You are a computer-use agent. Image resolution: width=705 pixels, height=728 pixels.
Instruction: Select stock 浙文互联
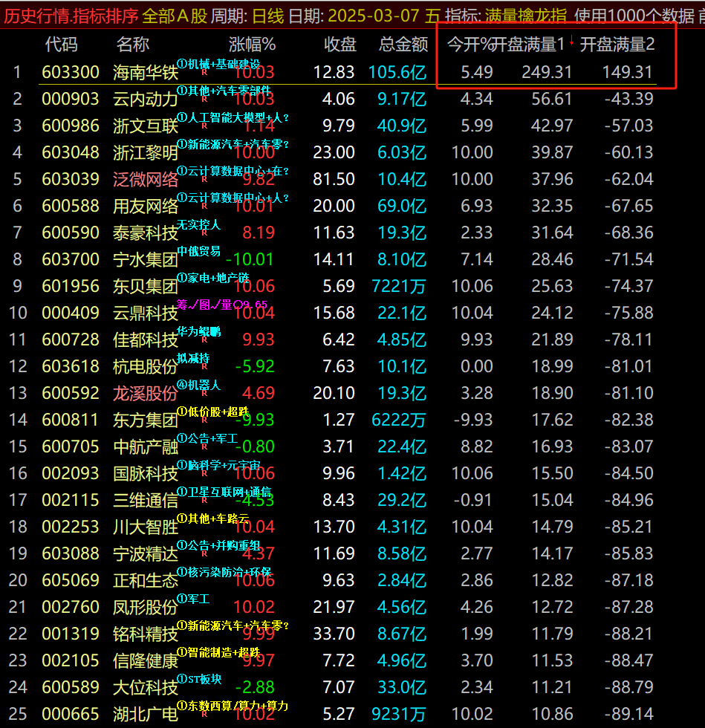[x=146, y=126]
